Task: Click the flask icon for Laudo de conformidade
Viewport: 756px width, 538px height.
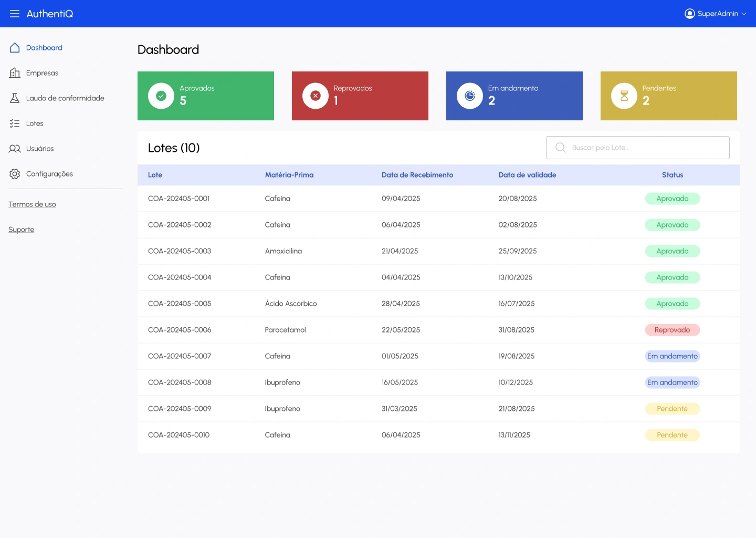Action: coord(15,98)
